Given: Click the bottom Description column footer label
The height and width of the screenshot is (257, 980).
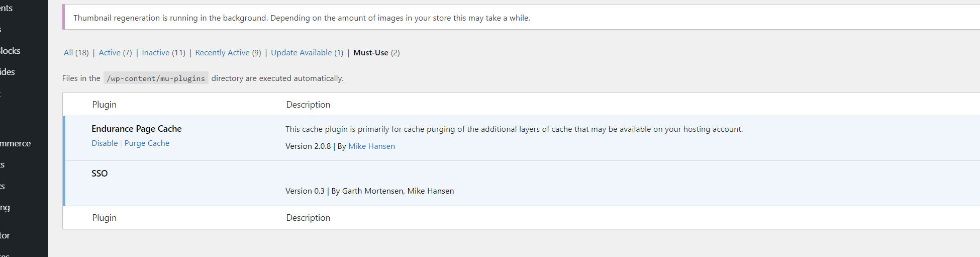Looking at the screenshot, I should (x=308, y=218).
